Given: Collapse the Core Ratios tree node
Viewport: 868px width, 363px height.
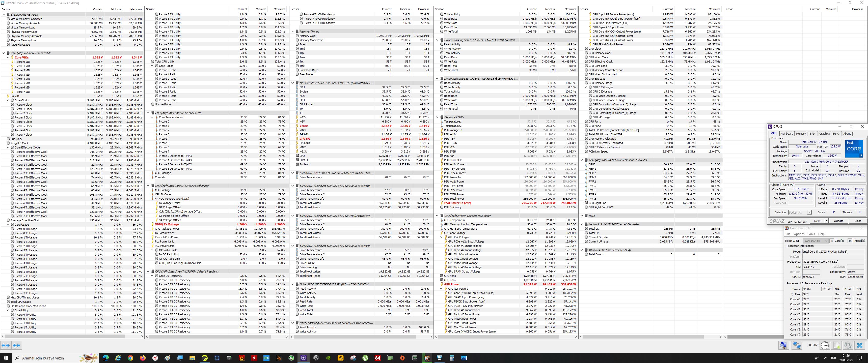Looking at the screenshot, I should pyautogui.click(x=152, y=66).
